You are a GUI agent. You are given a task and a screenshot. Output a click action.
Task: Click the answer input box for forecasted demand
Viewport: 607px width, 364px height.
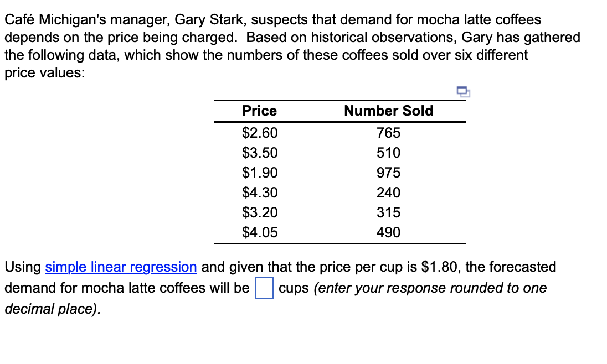pos(265,288)
